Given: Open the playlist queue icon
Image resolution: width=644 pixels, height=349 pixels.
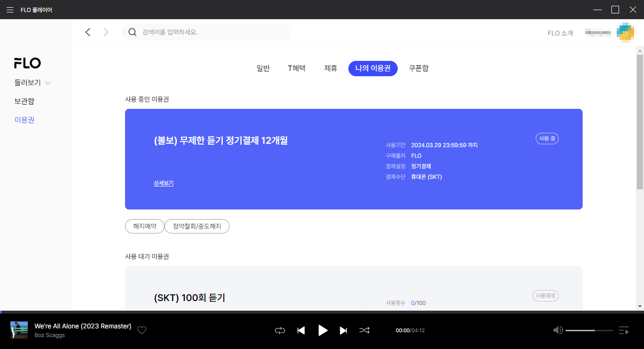Looking at the screenshot, I should (x=624, y=330).
